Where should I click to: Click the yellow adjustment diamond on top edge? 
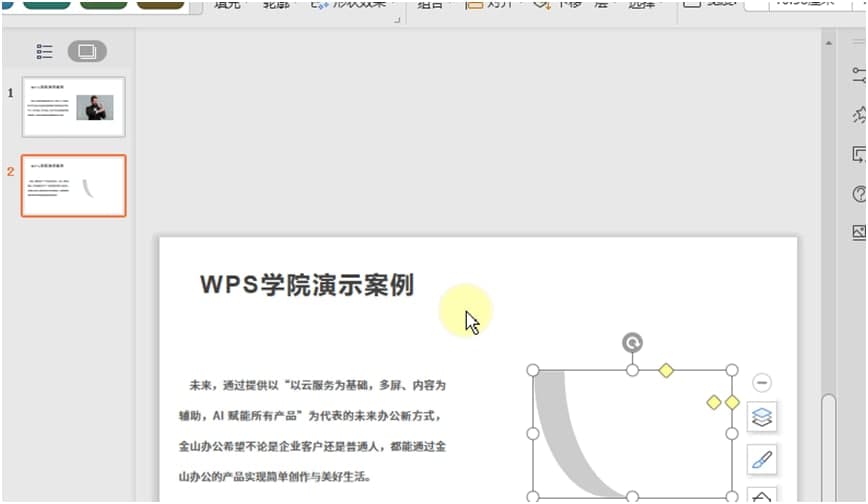(x=666, y=370)
